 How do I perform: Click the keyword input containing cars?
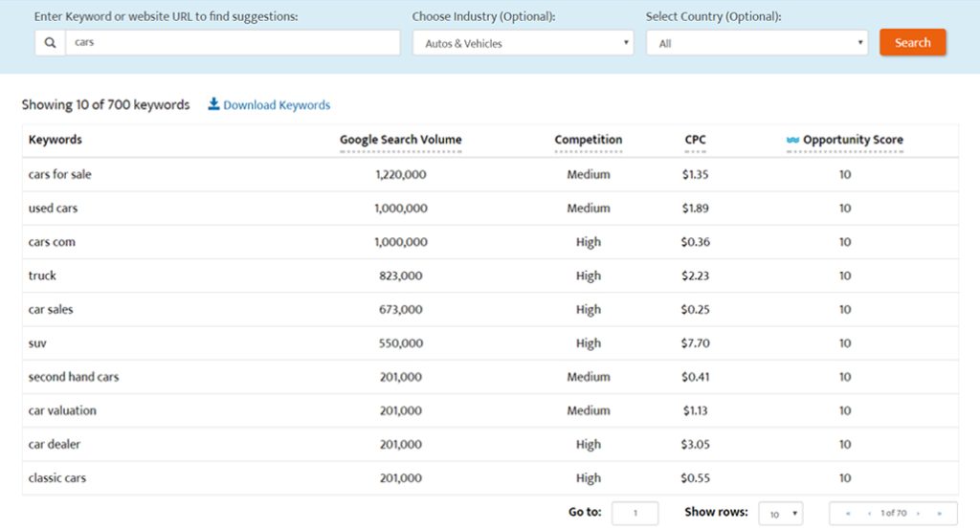[233, 42]
